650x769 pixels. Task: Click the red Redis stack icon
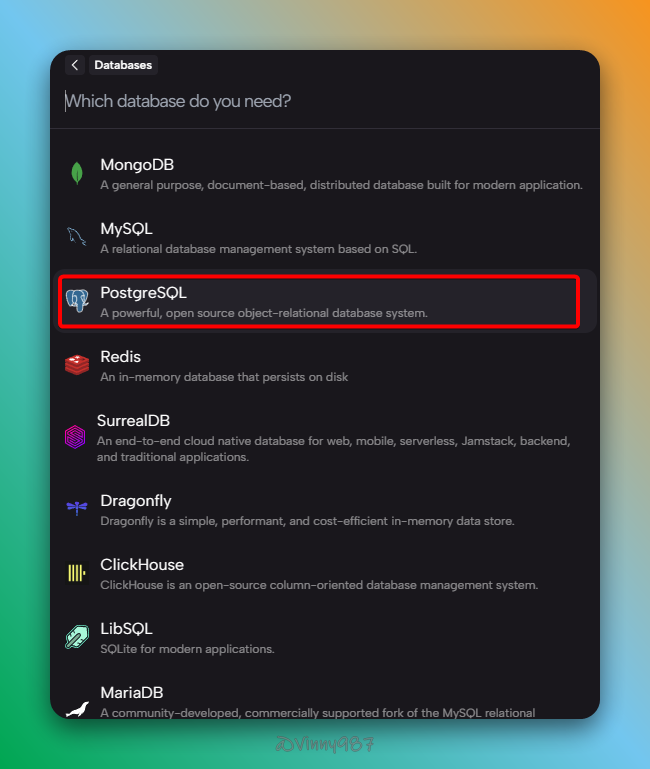click(x=77, y=365)
